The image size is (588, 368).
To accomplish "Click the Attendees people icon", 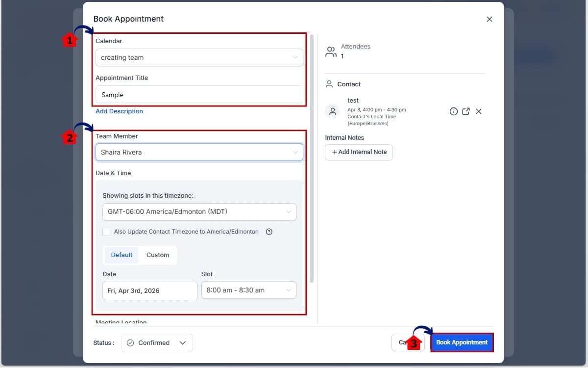I will coord(331,52).
